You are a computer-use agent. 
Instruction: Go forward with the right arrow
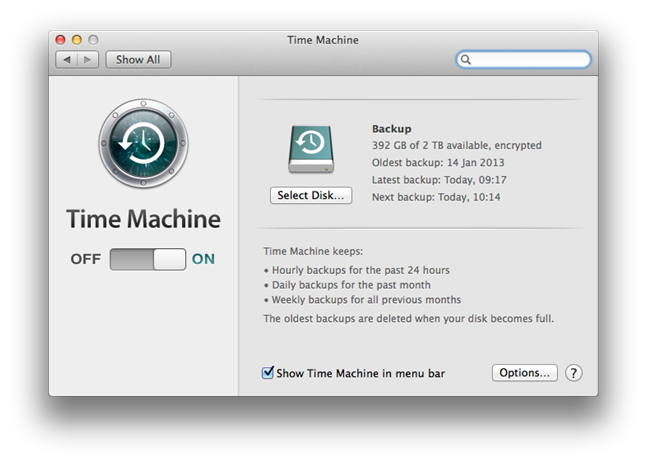88,60
